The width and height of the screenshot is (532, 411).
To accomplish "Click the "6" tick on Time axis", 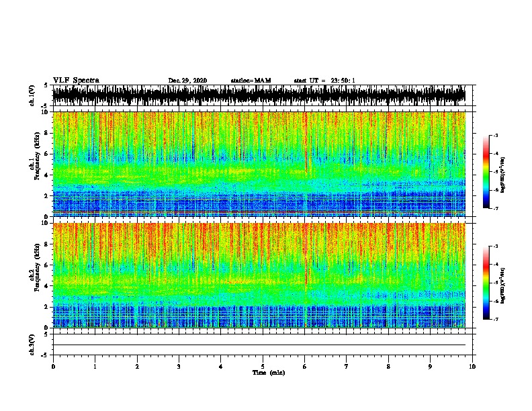I will coord(305,367).
